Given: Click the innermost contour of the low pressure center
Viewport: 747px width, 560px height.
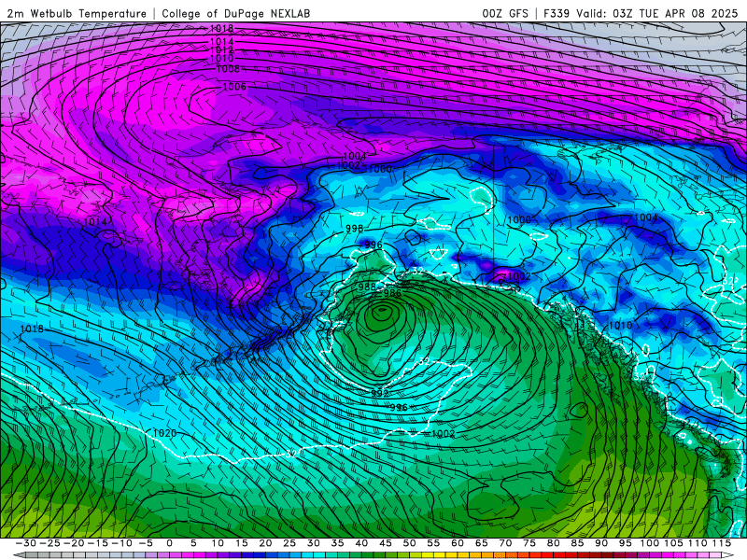Looking at the screenshot, I should 381,312.
